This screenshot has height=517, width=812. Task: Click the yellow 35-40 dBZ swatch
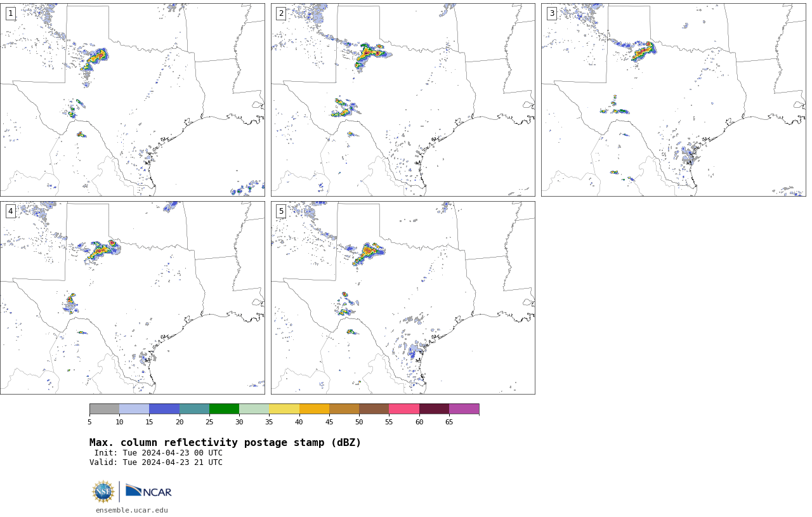284,409
